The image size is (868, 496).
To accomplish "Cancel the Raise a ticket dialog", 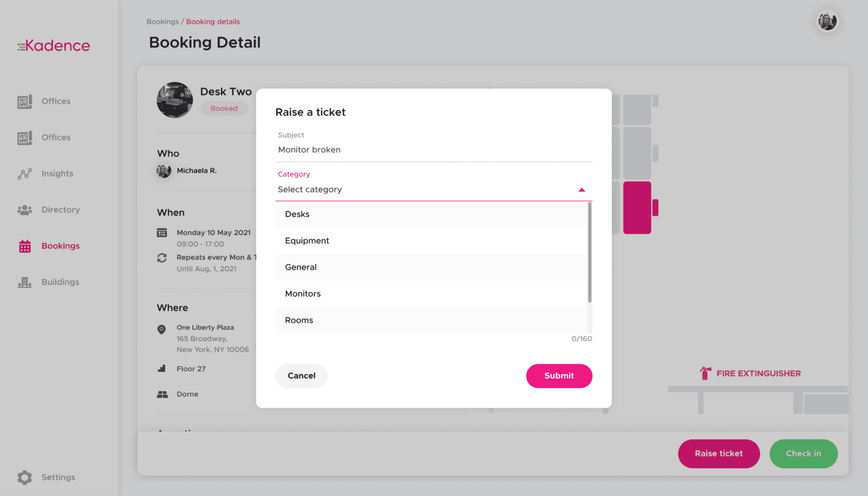I will point(302,376).
